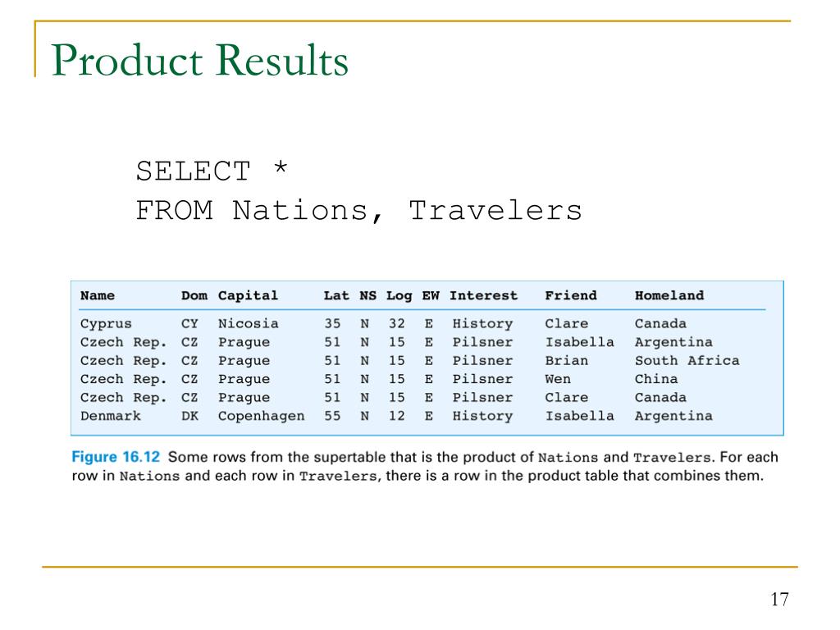840x630 pixels.
Task: Click the Capital column header
Action: tap(248, 295)
